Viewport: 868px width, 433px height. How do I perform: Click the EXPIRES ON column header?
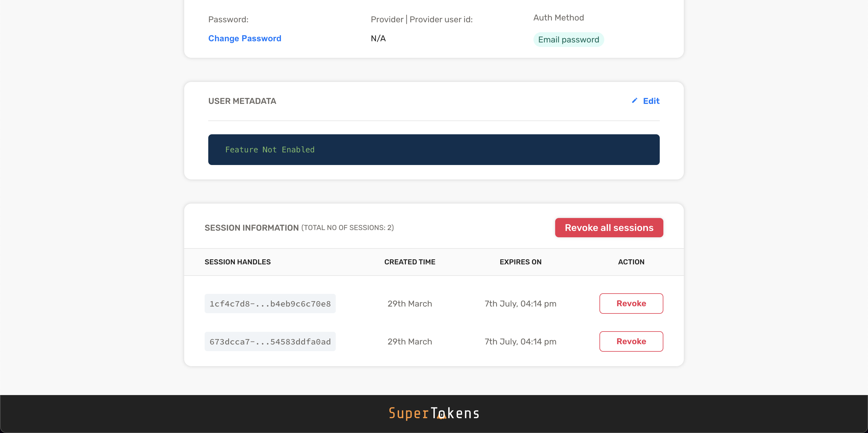pos(520,262)
